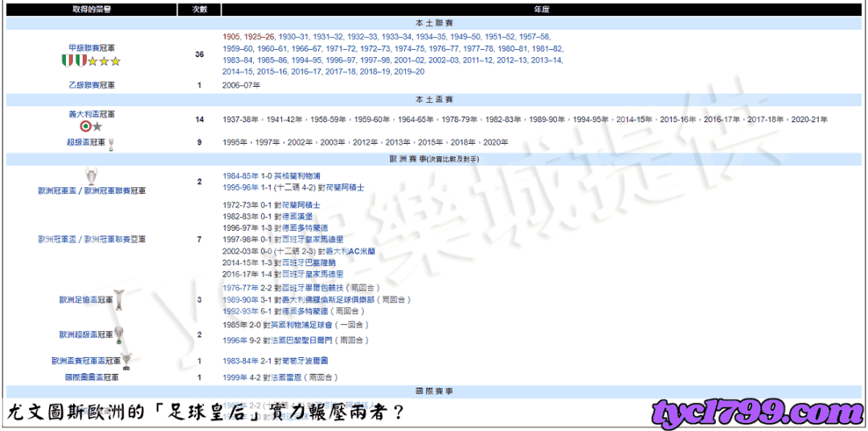Open the 1996–97 league season link
The height and width of the screenshot is (431, 868).
341,60
